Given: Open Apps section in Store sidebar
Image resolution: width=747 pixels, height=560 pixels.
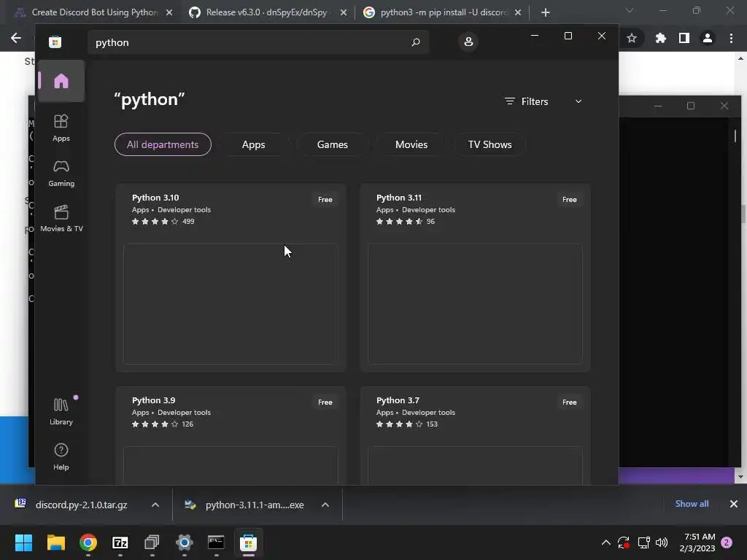Looking at the screenshot, I should pyautogui.click(x=61, y=128).
